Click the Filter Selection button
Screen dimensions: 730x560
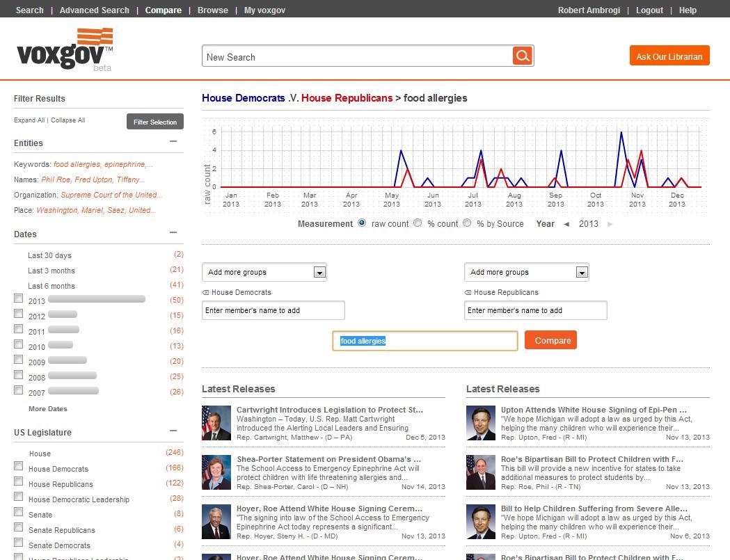pos(155,122)
